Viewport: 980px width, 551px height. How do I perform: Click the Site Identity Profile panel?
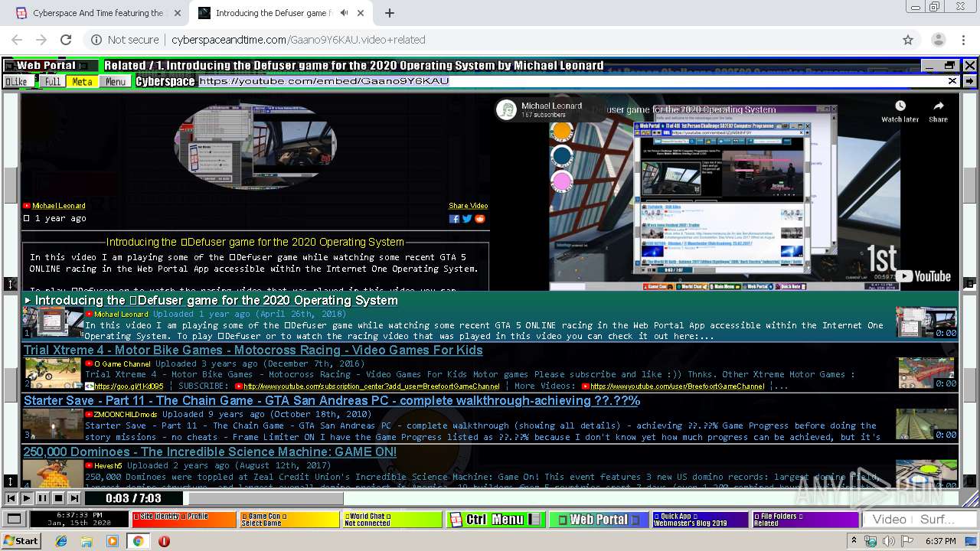(184, 520)
